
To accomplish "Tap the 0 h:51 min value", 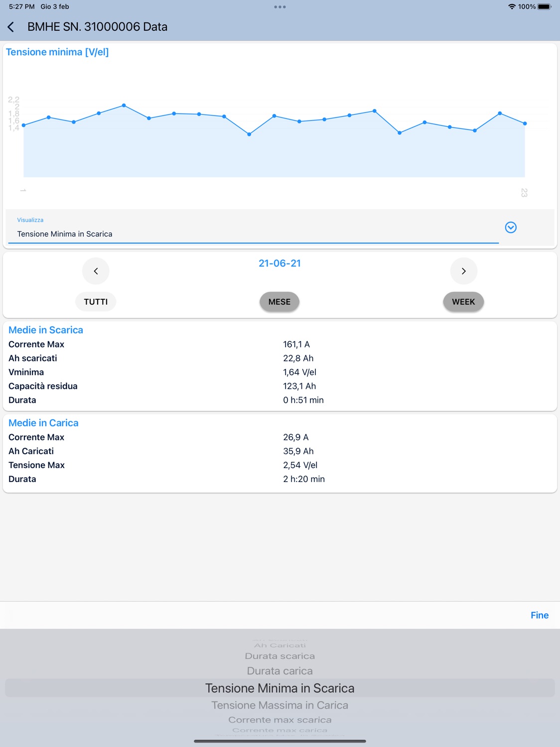I will pyautogui.click(x=303, y=400).
